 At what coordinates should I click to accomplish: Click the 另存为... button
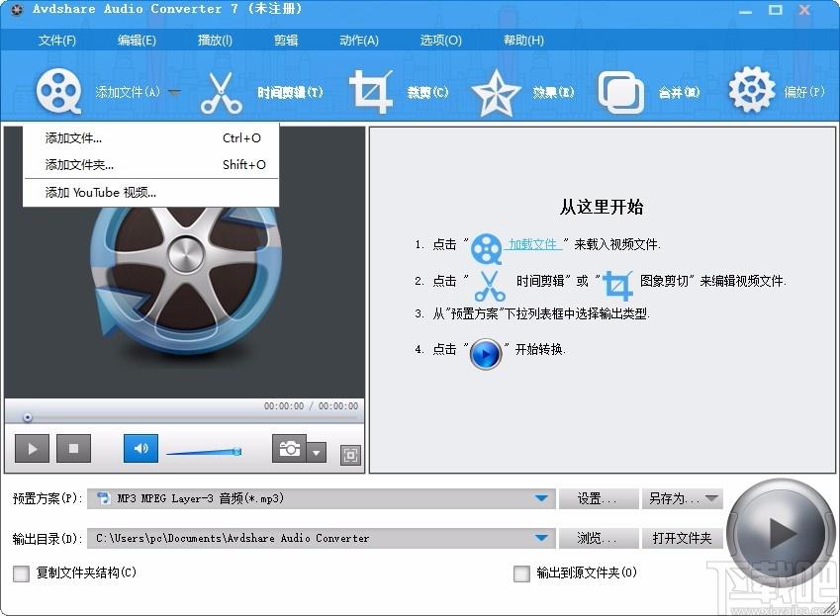coord(683,498)
